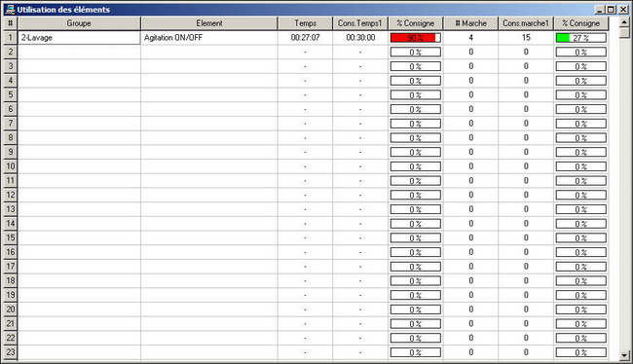The height and width of the screenshot is (364, 633).
Task: Click the Element column header
Action: 209,23
